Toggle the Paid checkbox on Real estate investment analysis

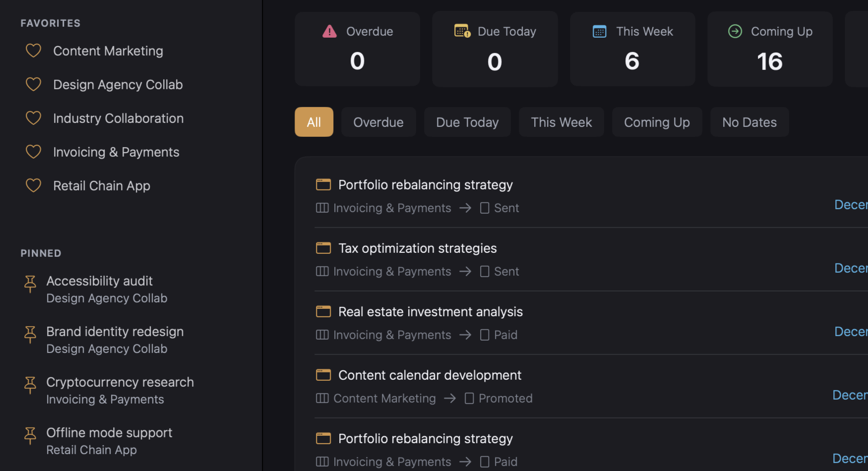coord(484,335)
